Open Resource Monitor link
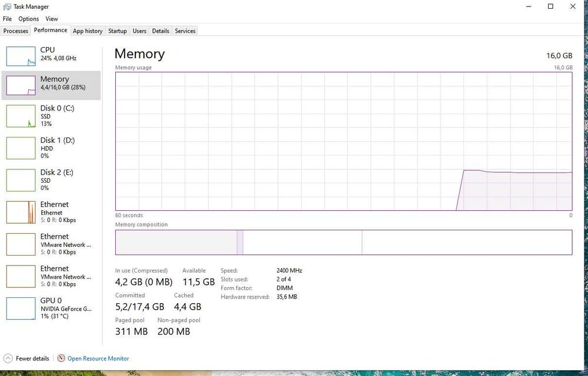This screenshot has width=588, height=376. point(98,358)
